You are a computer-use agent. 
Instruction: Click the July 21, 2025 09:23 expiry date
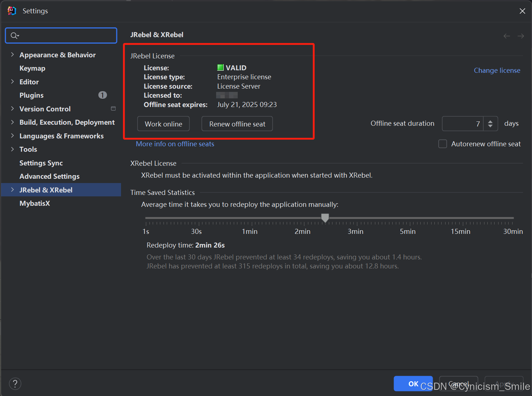click(x=247, y=104)
